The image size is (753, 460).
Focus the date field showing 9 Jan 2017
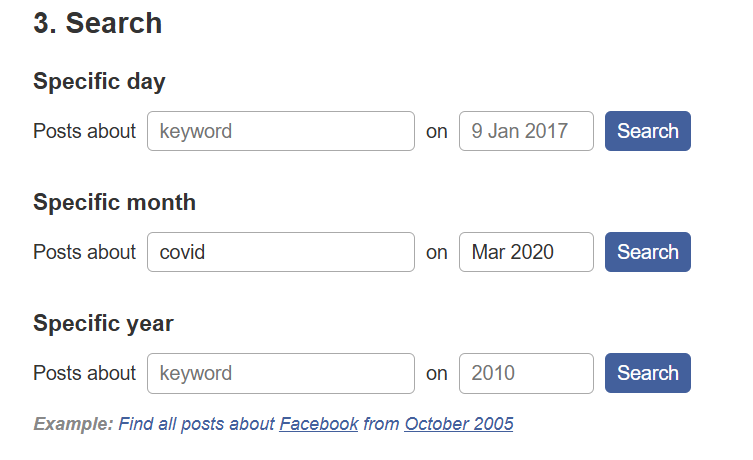525,131
